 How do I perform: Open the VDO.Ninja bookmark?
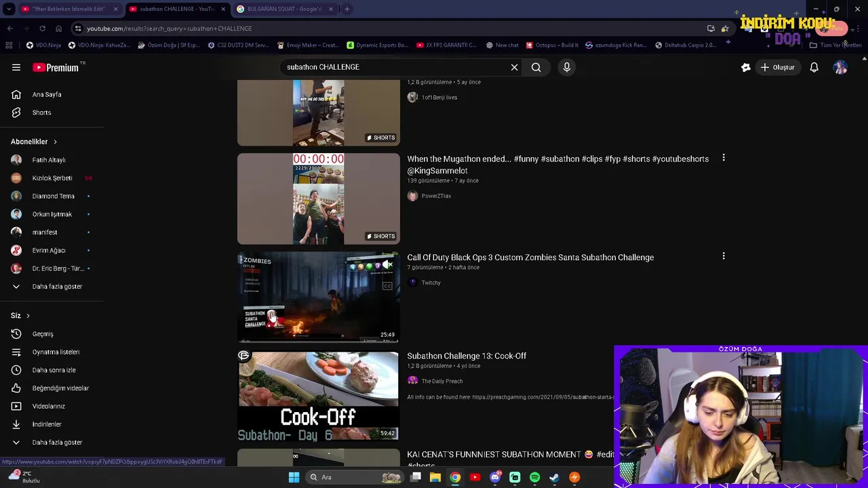(x=43, y=45)
